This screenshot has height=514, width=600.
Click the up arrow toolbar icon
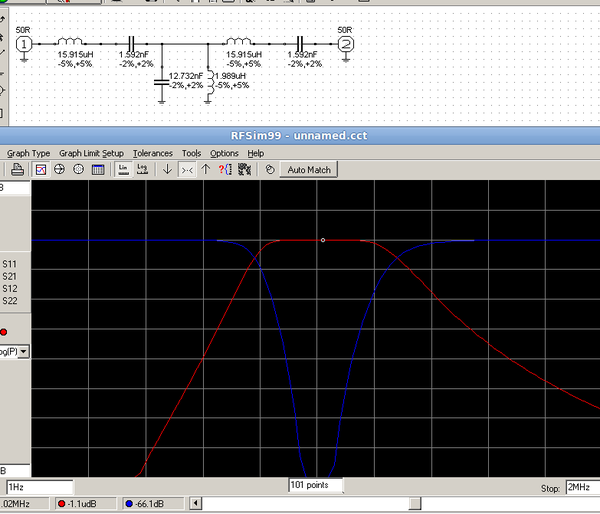click(x=206, y=170)
